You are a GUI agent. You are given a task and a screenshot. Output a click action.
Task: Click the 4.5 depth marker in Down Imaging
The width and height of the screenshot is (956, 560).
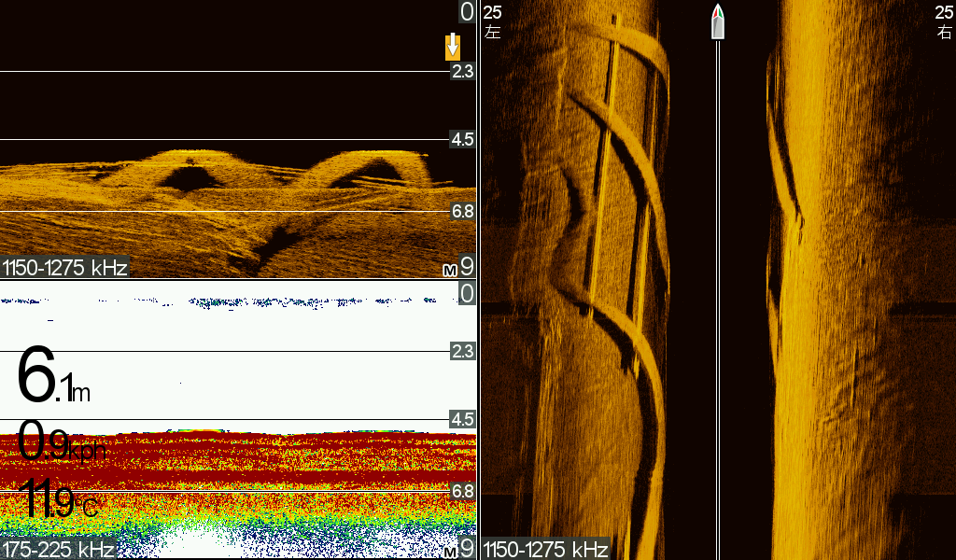[x=462, y=140]
